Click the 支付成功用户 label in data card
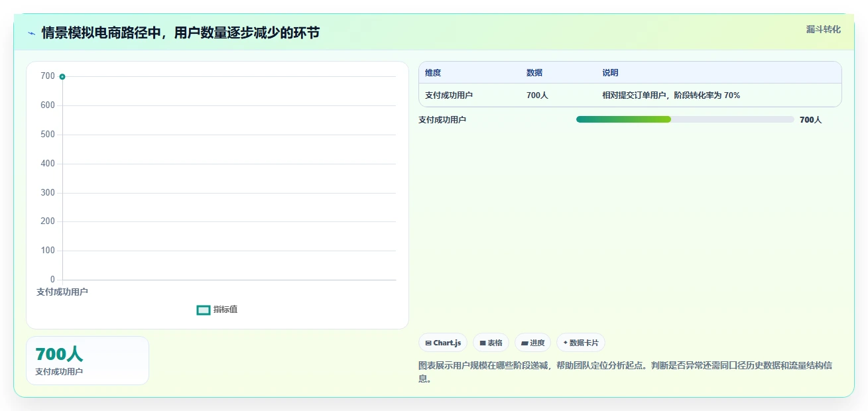868x411 pixels. [59, 372]
